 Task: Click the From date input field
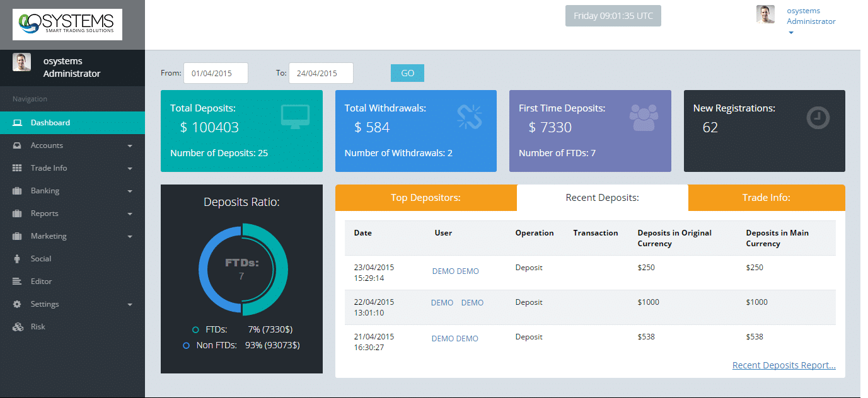216,73
